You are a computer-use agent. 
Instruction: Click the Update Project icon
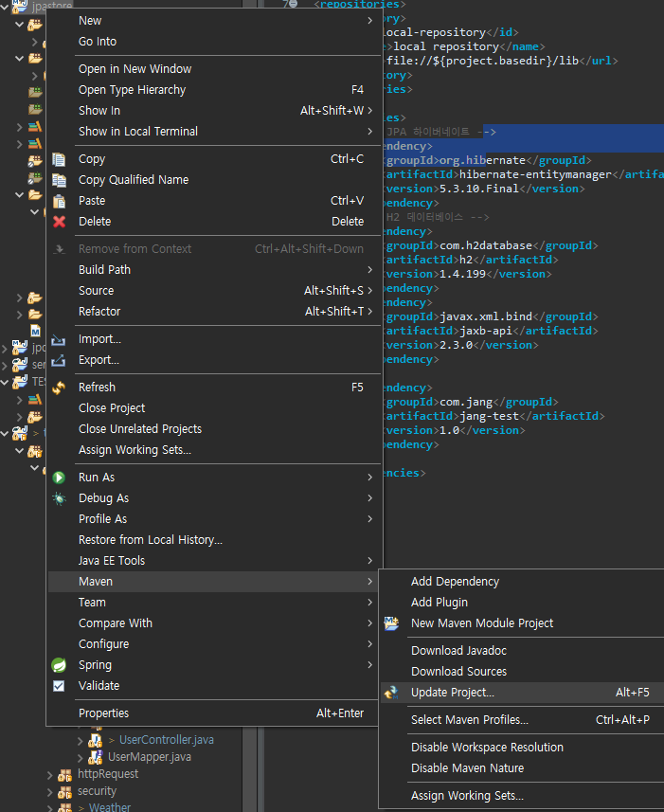point(391,693)
